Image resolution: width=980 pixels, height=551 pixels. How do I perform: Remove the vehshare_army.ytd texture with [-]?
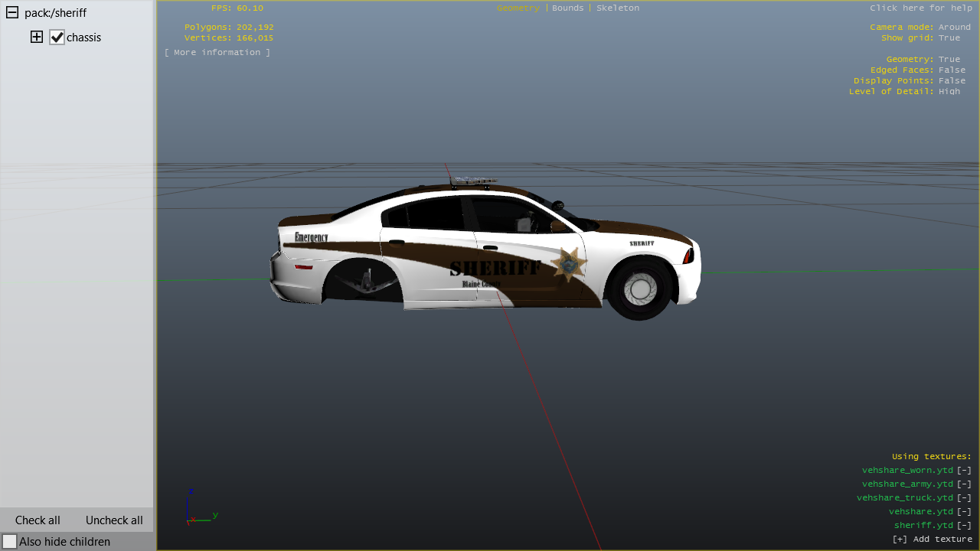(x=964, y=484)
